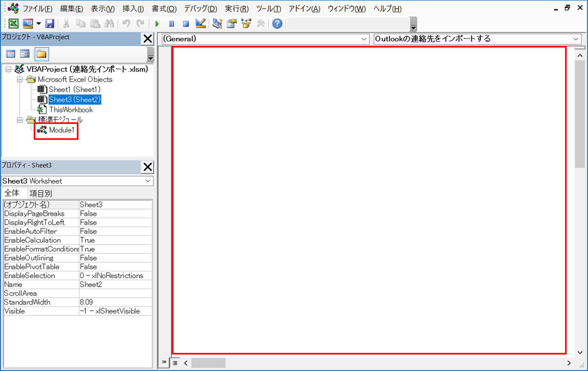Click the Cut scissors icon
The image size is (588, 371).
point(66,24)
